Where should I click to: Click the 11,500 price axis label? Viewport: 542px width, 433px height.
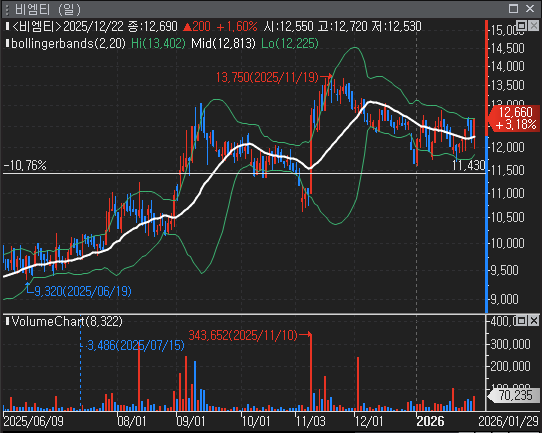tap(507, 170)
